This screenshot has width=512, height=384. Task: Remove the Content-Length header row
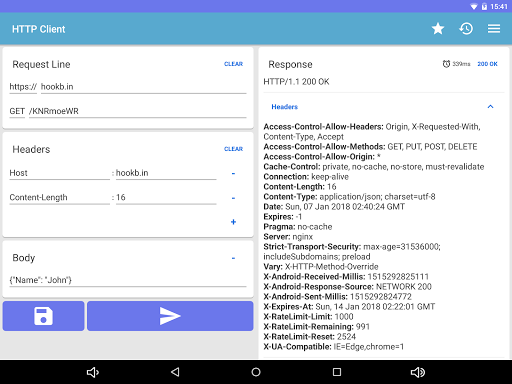(233, 198)
